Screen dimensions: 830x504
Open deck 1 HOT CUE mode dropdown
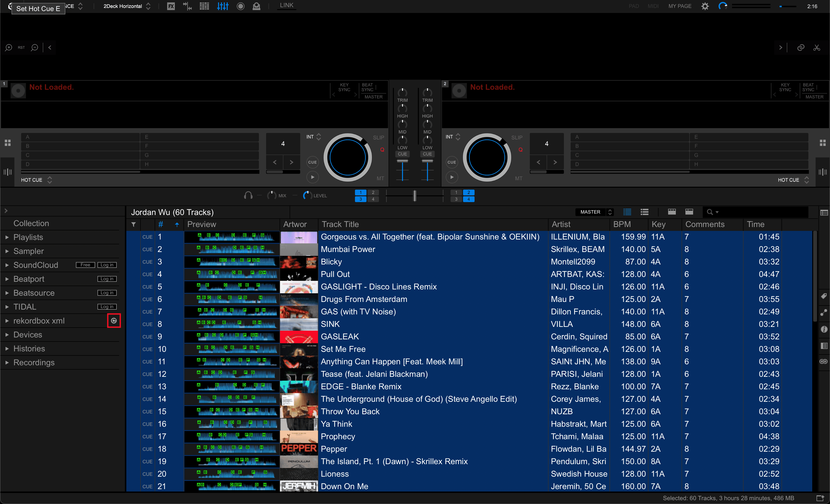[36, 180]
